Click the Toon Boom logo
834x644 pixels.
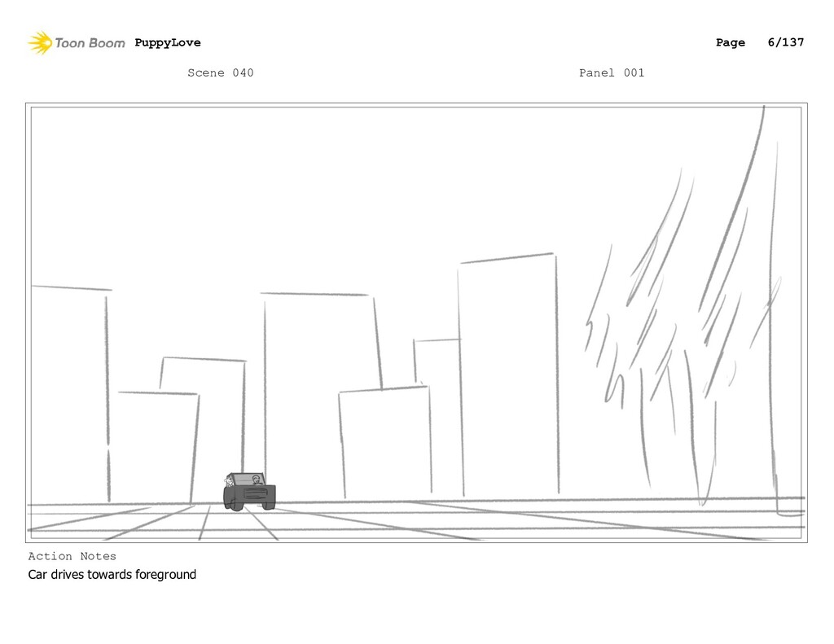77,43
